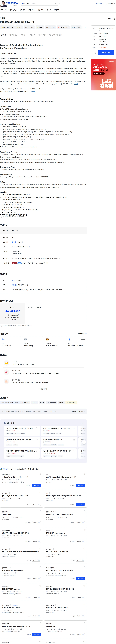Viewport: 116px width, 644px height.
Task: Click the building icon for 기업구분
Action: pyautogui.click(x=25, y=339)
